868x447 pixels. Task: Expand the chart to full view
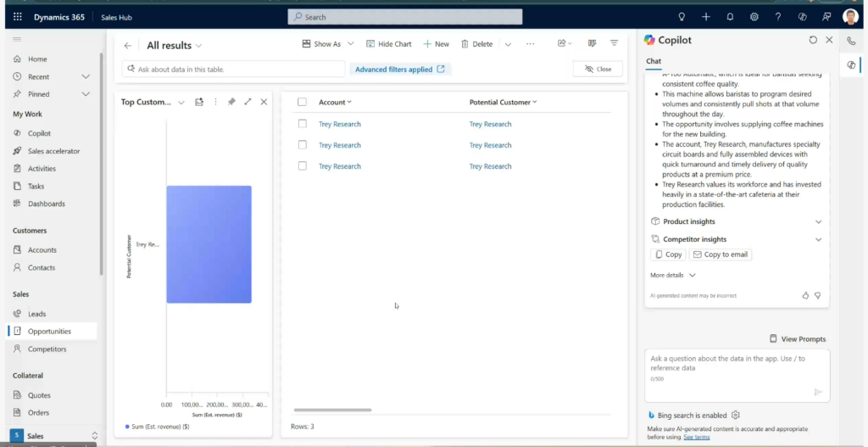click(x=248, y=102)
